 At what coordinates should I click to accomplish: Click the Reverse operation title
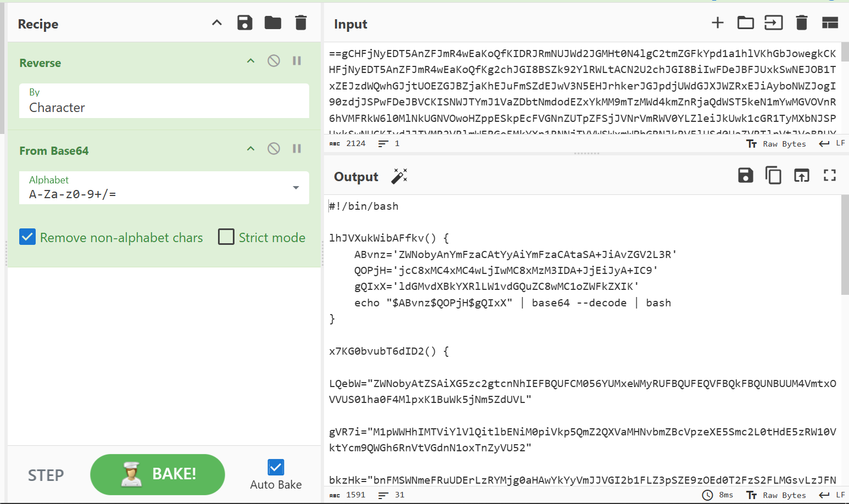(x=40, y=63)
